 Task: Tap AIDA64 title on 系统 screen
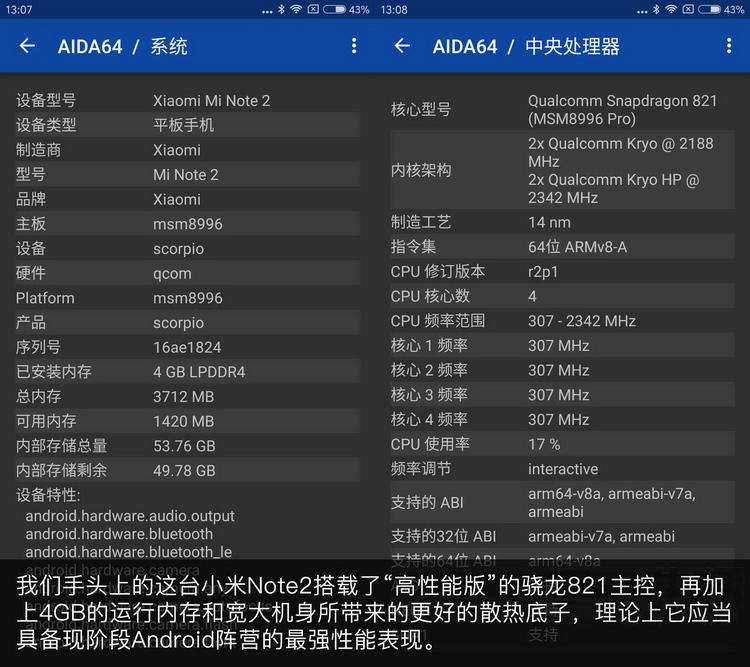pos(90,47)
